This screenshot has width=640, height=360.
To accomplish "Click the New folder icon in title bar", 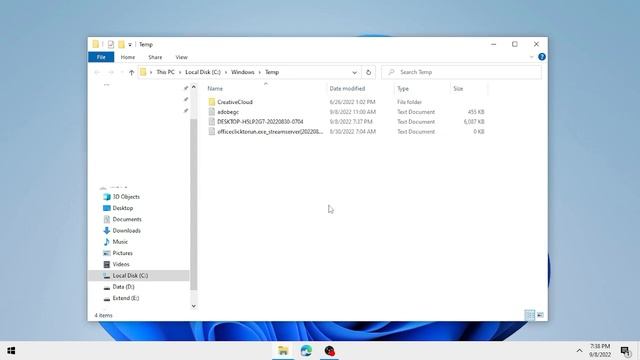I will click(121, 44).
